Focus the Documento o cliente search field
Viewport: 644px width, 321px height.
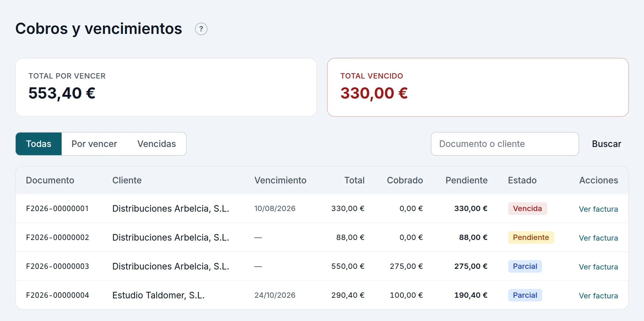point(505,144)
